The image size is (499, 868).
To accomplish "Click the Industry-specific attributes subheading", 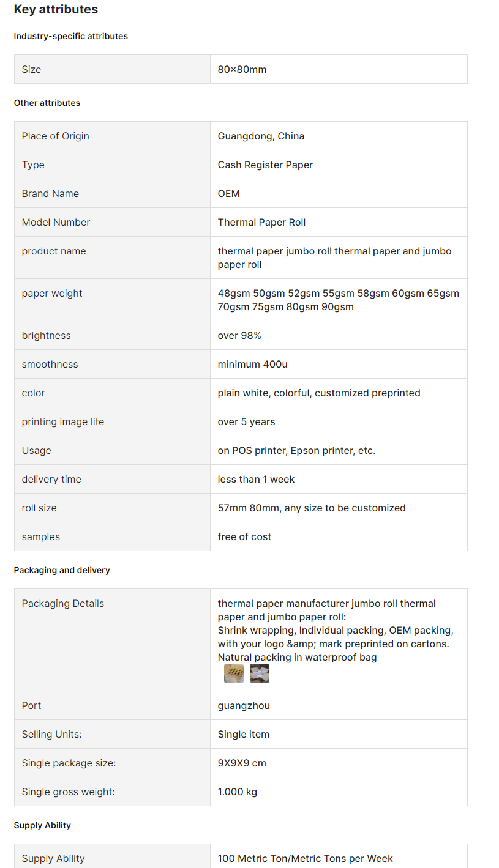I will pyautogui.click(x=71, y=36).
